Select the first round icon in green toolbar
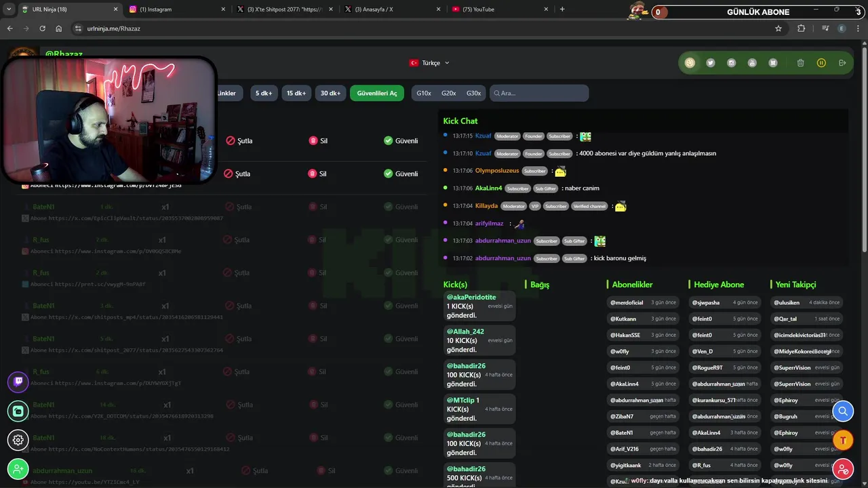This screenshot has width=868, height=488. click(690, 63)
